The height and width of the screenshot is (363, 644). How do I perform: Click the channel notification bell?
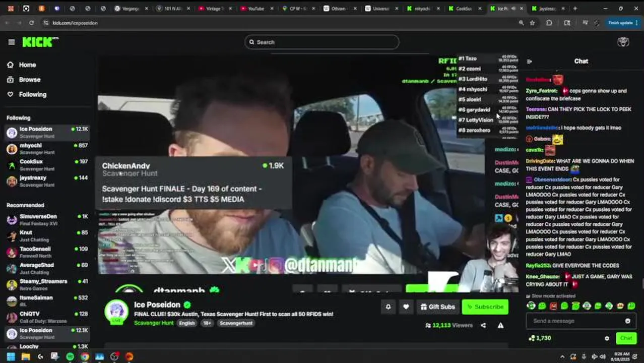tap(388, 307)
